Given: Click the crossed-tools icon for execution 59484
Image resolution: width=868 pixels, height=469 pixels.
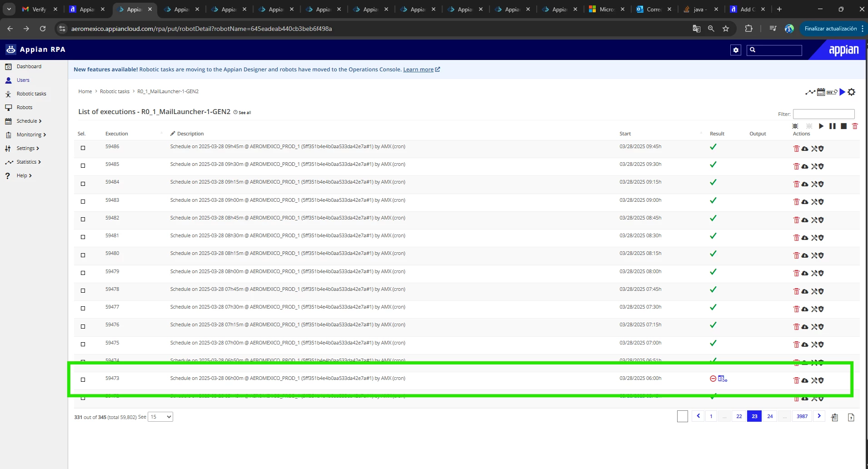Looking at the screenshot, I should 814,184.
